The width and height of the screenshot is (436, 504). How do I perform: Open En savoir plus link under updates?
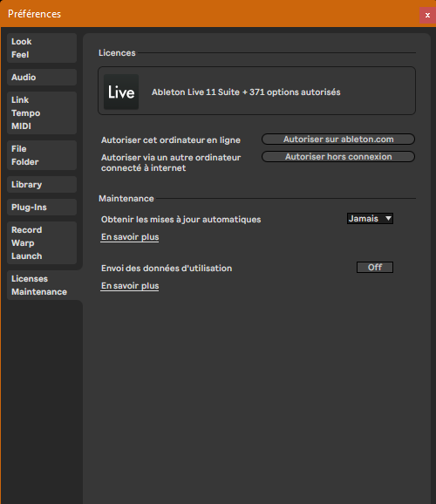tap(130, 237)
